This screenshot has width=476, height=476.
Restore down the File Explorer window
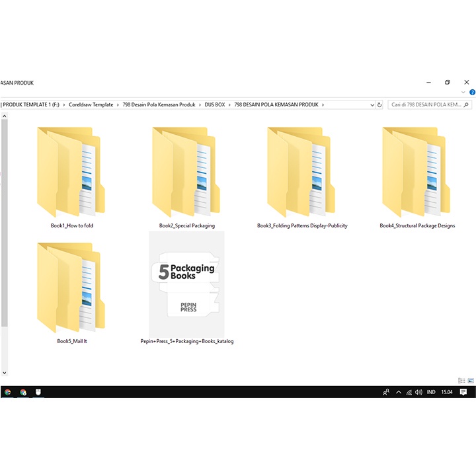coord(448,82)
